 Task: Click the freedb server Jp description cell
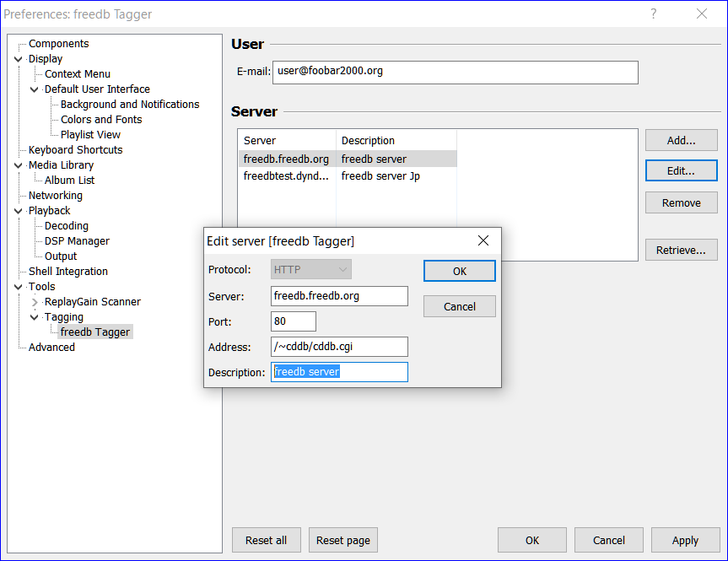click(x=380, y=176)
